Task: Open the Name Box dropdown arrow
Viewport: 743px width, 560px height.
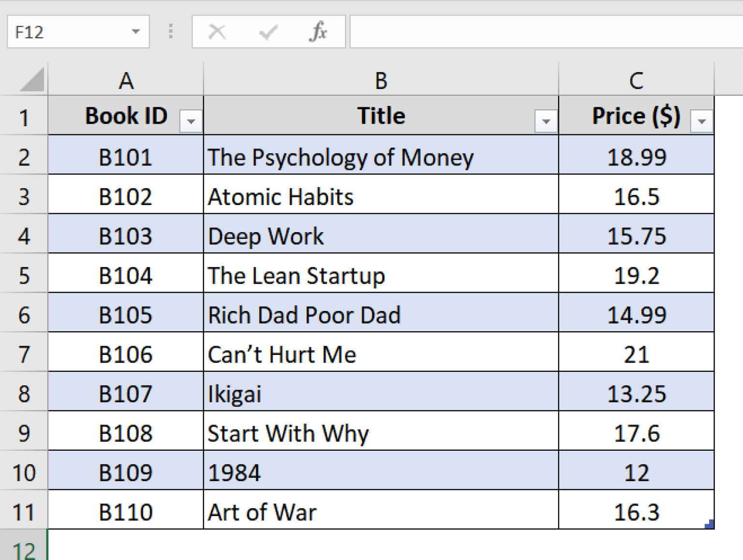Action: (136, 31)
